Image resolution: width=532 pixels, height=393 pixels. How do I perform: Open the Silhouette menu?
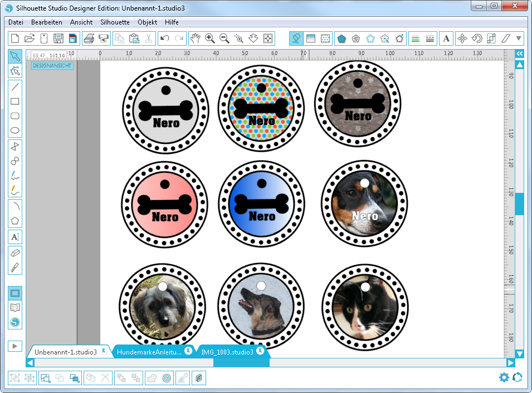pos(115,22)
